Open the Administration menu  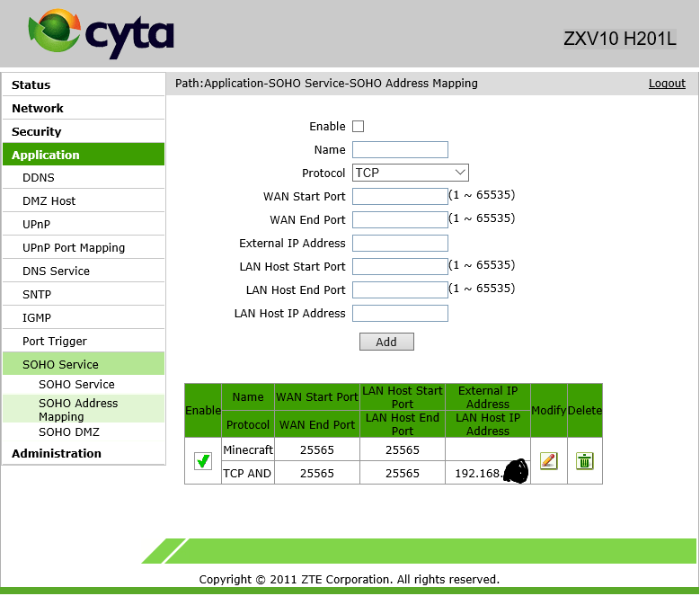[x=84, y=453]
